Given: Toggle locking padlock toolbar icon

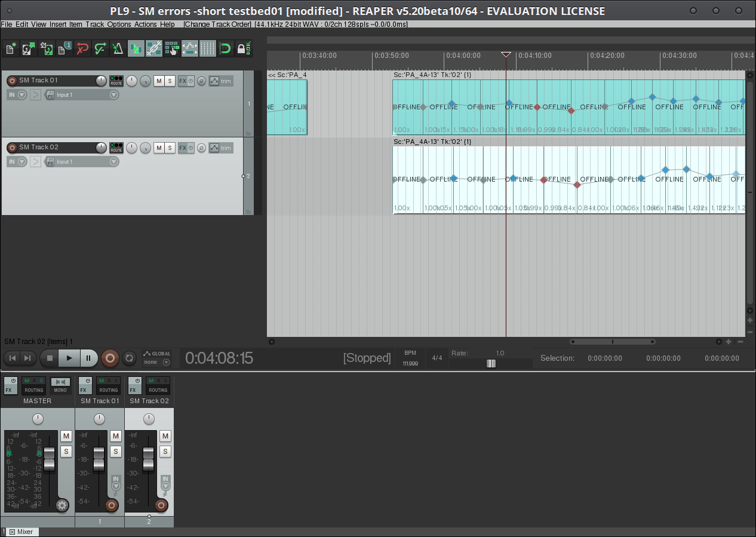Looking at the screenshot, I should pos(243,48).
